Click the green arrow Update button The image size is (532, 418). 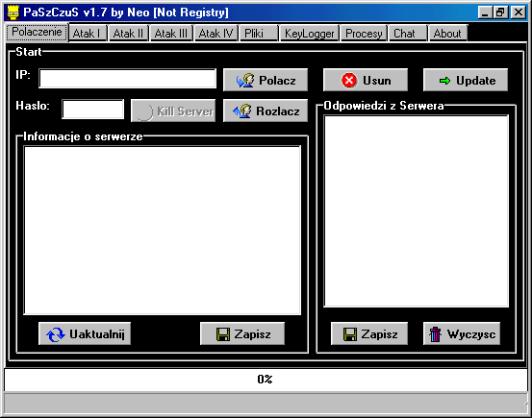pyautogui.click(x=466, y=80)
